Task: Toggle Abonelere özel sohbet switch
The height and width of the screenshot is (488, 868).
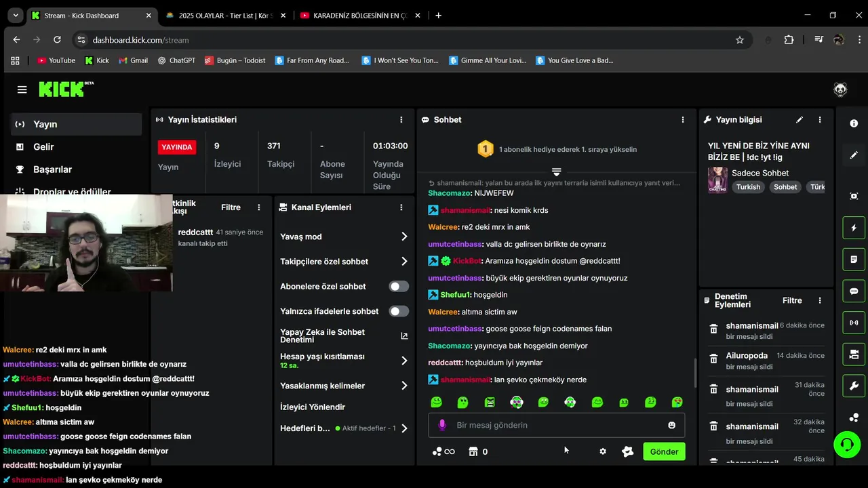Action: click(399, 287)
